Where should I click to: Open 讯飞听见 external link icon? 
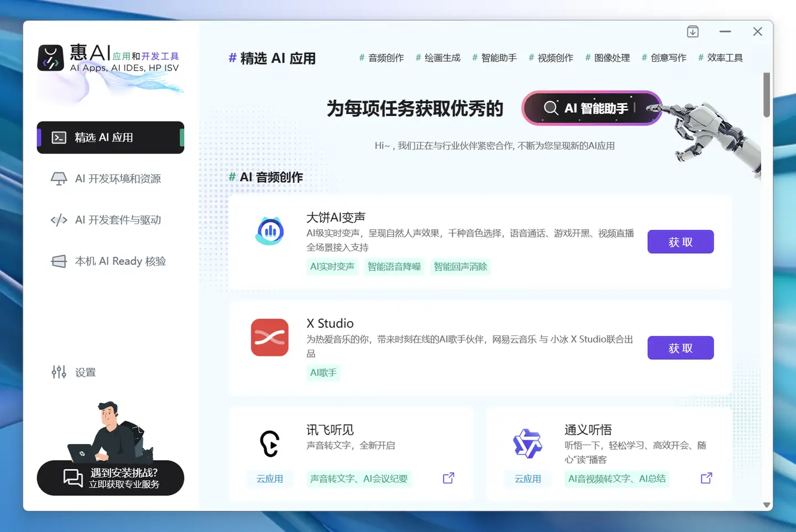[x=448, y=478]
